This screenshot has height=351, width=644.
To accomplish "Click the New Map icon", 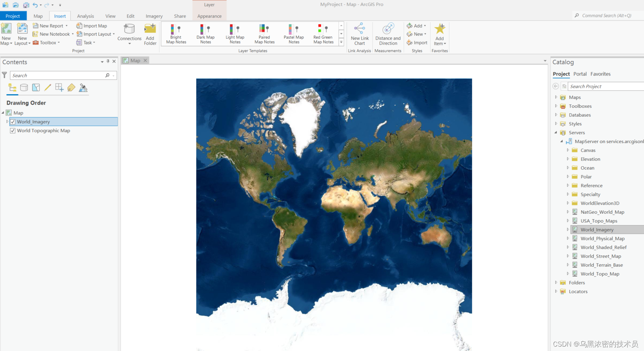I will click(6, 29).
